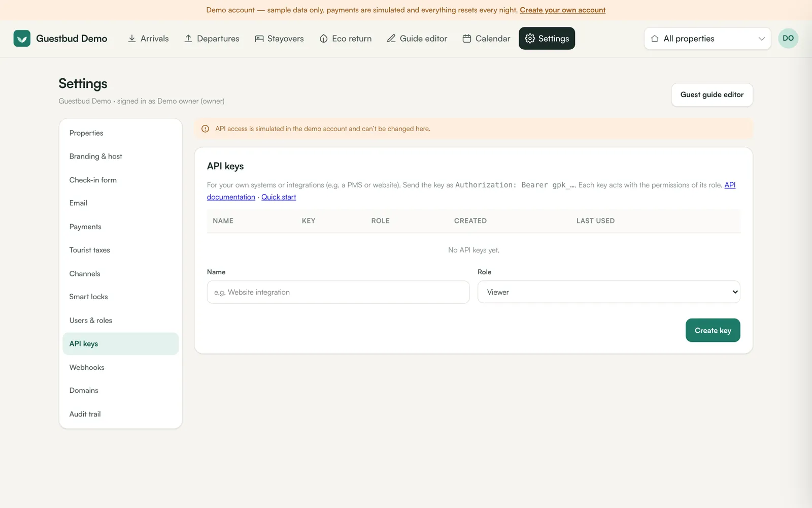The width and height of the screenshot is (812, 508).
Task: Click the Departures upload-arrow icon
Action: tap(188, 39)
